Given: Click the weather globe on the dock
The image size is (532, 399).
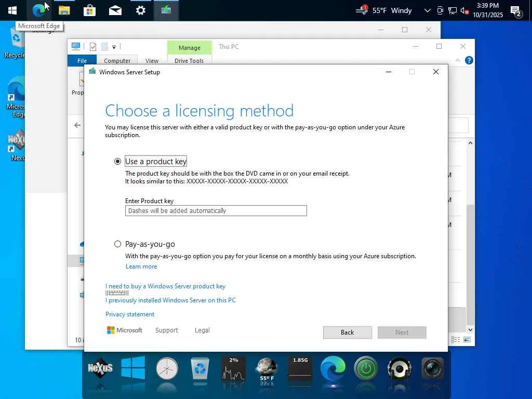Looking at the screenshot, I should [x=267, y=370].
